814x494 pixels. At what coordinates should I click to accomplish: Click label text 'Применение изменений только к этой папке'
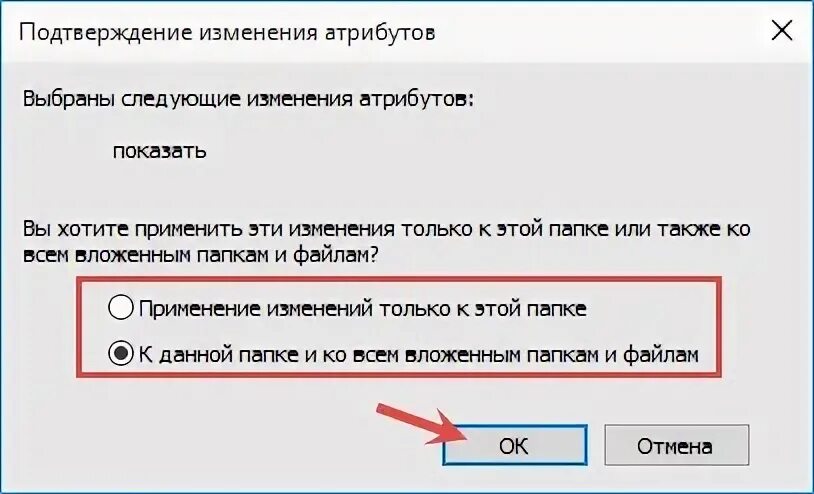click(x=362, y=309)
